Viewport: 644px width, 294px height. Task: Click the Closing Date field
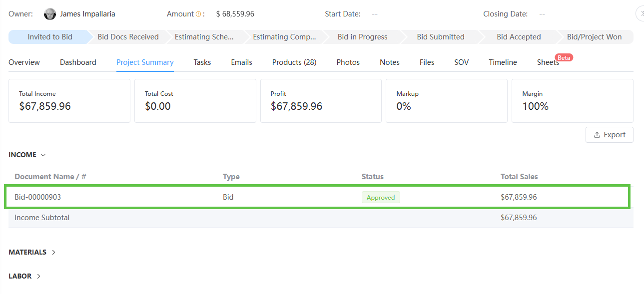[542, 14]
